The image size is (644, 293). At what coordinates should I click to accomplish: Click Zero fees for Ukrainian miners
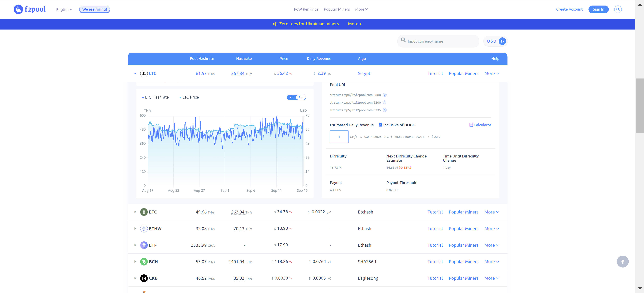309,24
